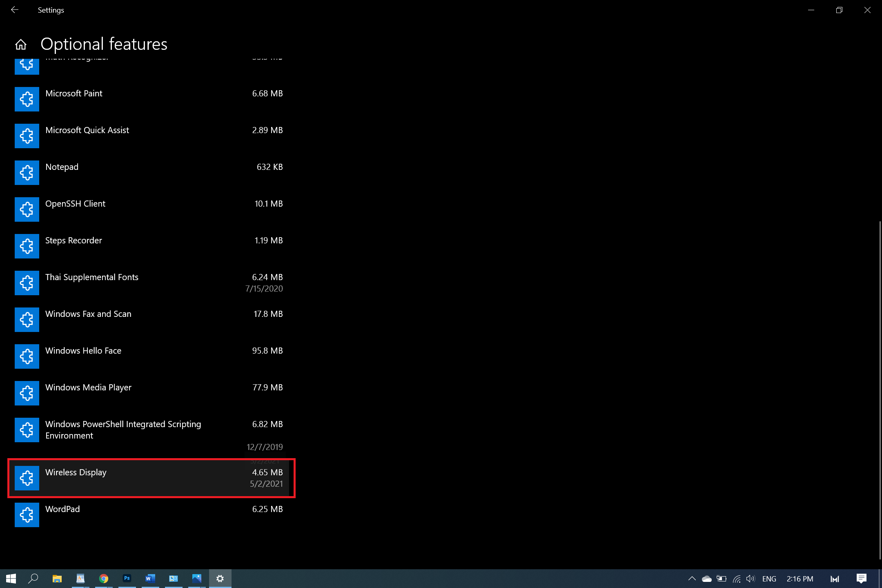Expand the Microsoft Paint entry

(x=149, y=99)
